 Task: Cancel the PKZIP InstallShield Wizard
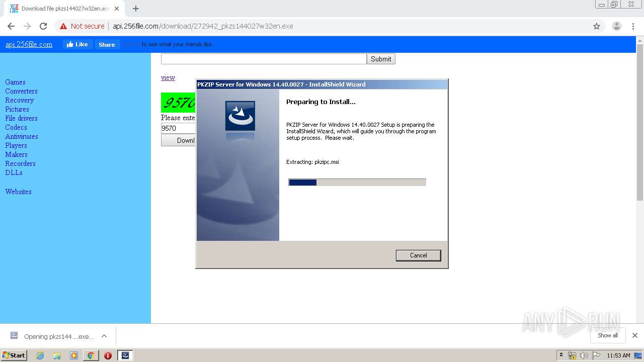418,255
